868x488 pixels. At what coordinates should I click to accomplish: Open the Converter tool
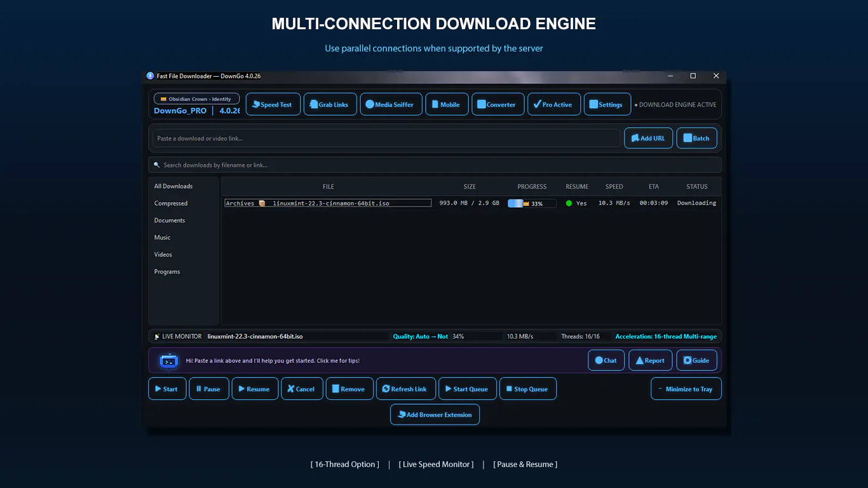click(498, 104)
